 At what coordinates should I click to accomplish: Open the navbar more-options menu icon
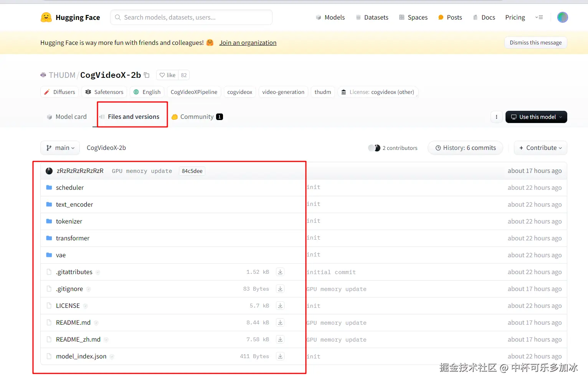point(539,17)
